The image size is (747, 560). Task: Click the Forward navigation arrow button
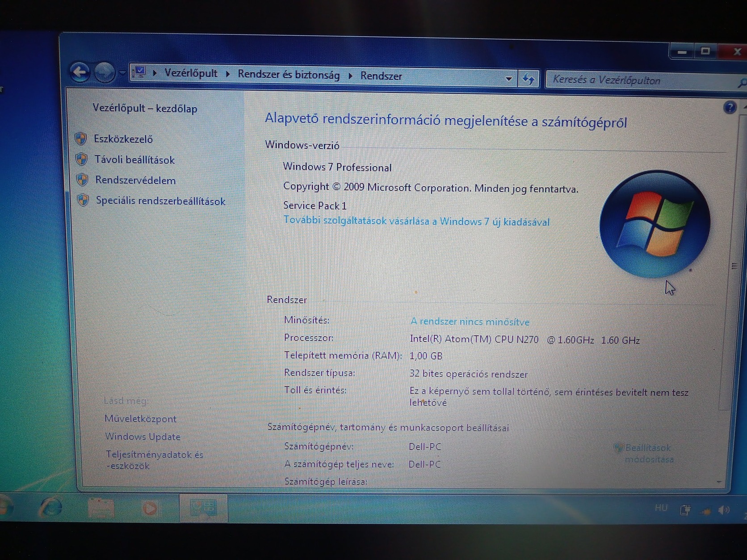pyautogui.click(x=105, y=72)
